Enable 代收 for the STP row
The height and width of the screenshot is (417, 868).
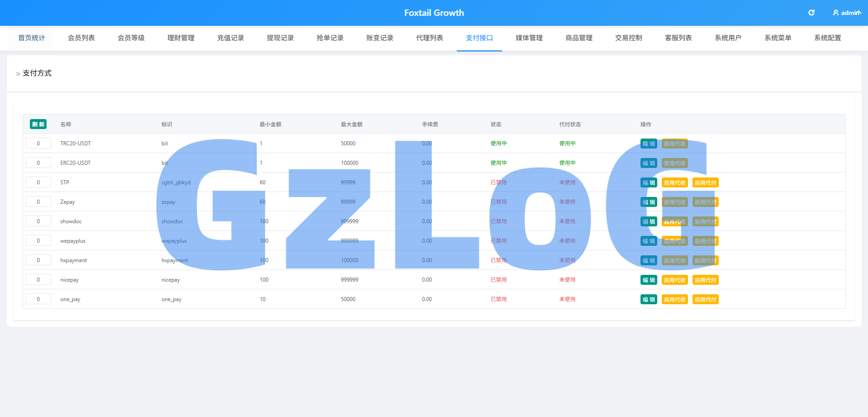(675, 182)
